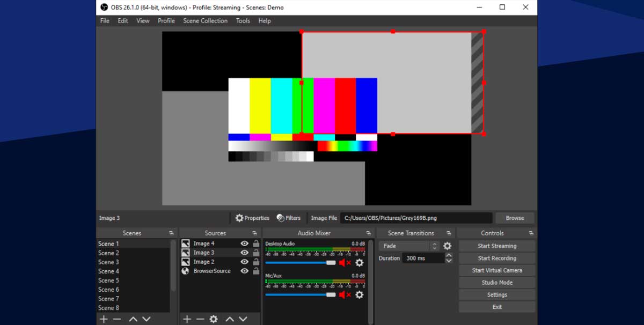Click the image icon of Image 2
This screenshot has width=644, height=325.
point(185,262)
